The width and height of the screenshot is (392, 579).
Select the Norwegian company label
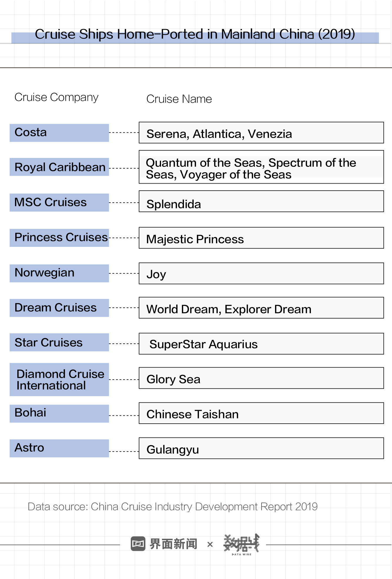59,273
